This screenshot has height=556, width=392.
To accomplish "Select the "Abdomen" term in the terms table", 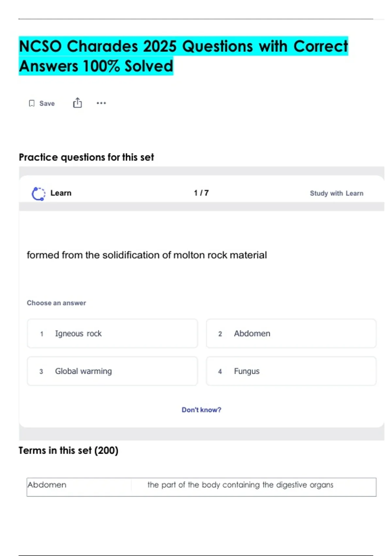I will 47,485.
